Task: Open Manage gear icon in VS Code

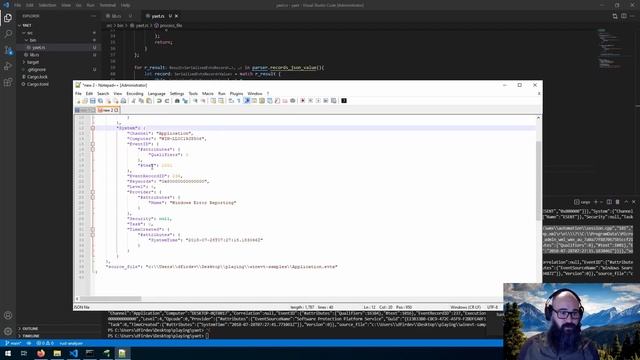Action: (8, 331)
